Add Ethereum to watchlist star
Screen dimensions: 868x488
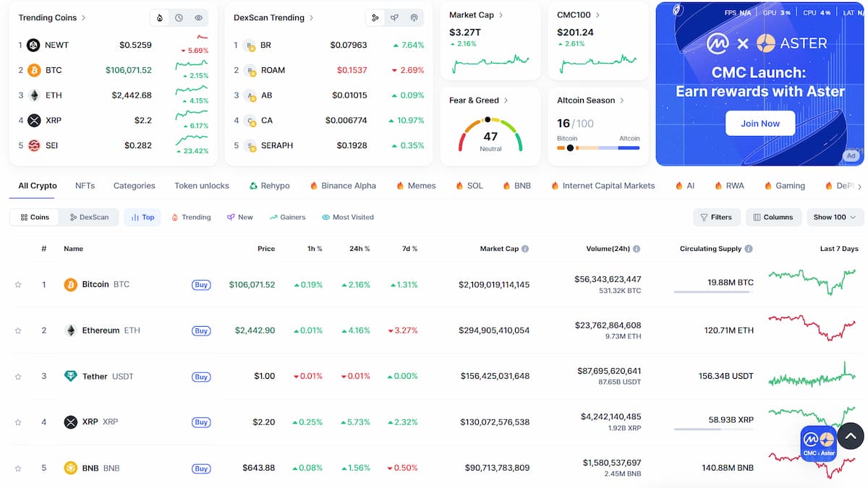pyautogui.click(x=18, y=330)
